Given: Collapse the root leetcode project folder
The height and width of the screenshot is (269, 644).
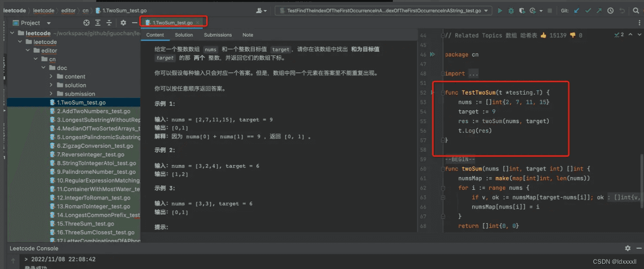Looking at the screenshot, I should (x=13, y=33).
